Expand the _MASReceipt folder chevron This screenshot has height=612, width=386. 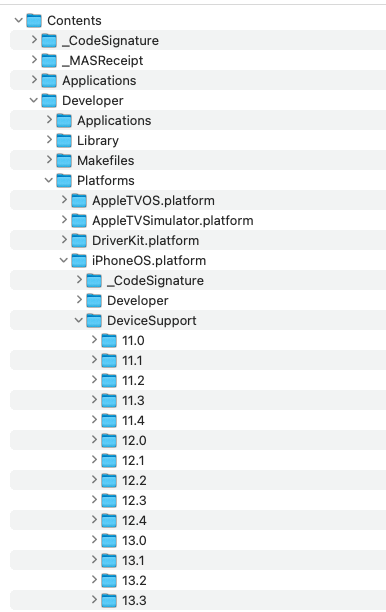tap(34, 59)
